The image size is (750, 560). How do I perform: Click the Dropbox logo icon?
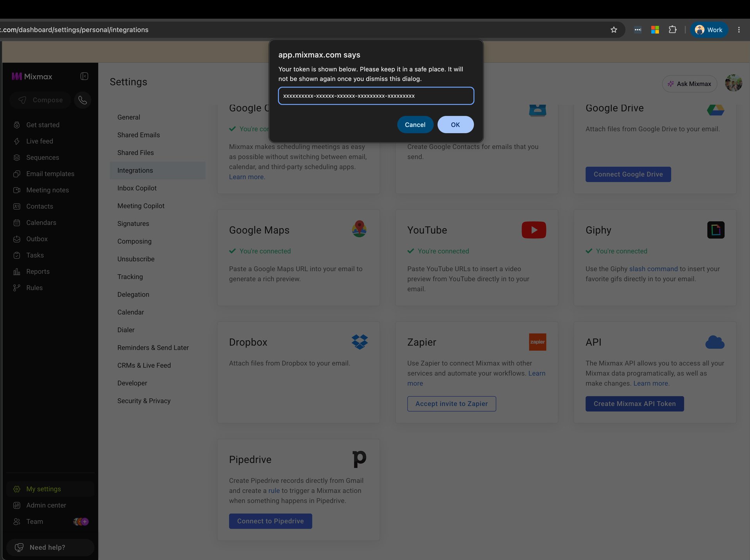[x=359, y=342]
